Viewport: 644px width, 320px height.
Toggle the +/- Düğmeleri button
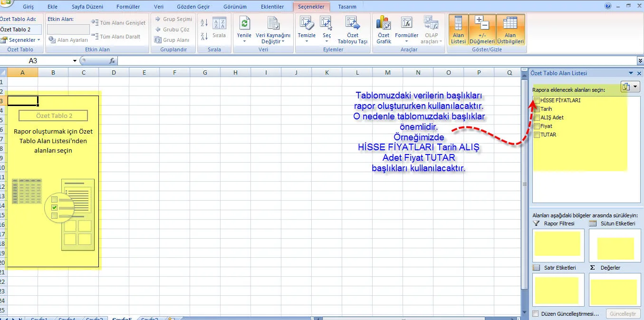(x=482, y=29)
